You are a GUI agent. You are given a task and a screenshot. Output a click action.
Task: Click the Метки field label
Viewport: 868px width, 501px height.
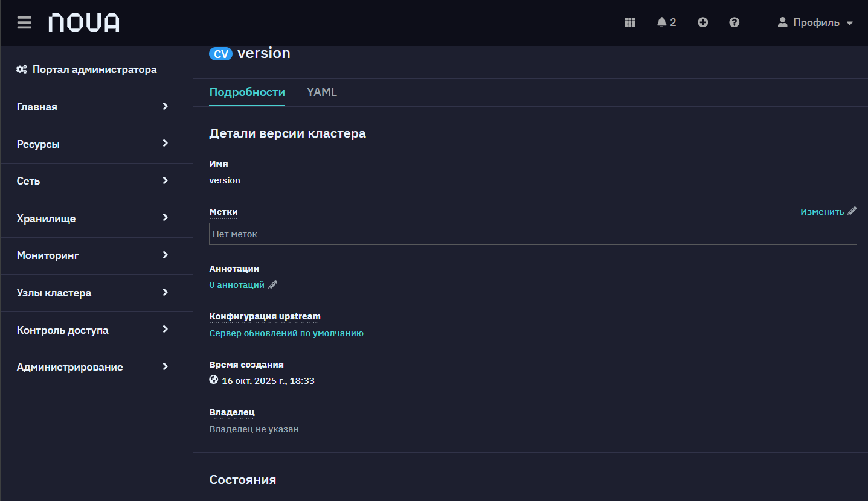click(x=223, y=212)
